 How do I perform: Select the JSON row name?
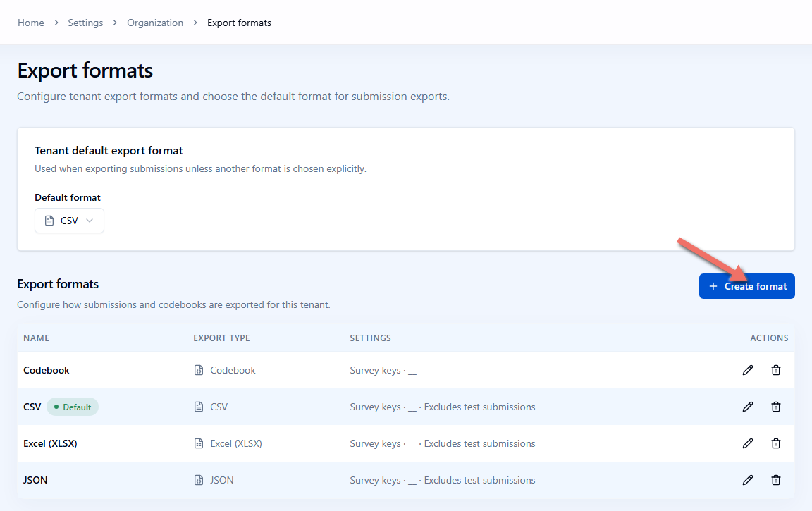(x=35, y=481)
